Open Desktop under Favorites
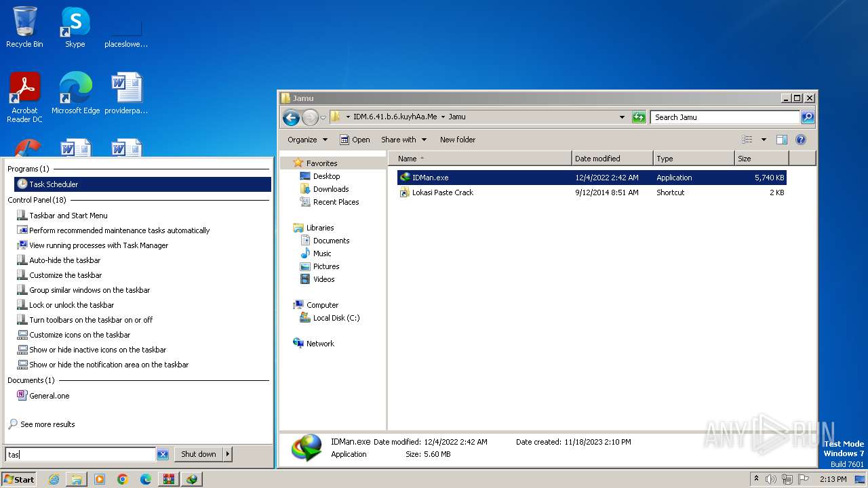868x488 pixels. click(x=319, y=176)
